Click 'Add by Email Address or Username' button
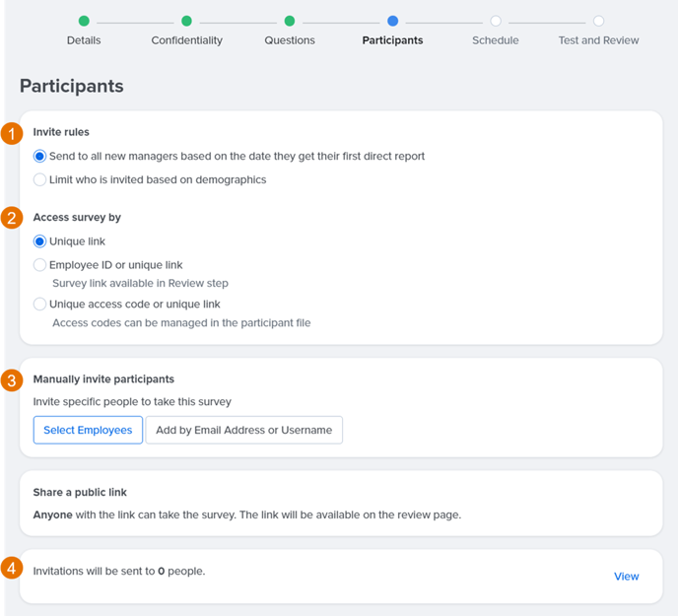Screen dimensions: 678x616 243,430
